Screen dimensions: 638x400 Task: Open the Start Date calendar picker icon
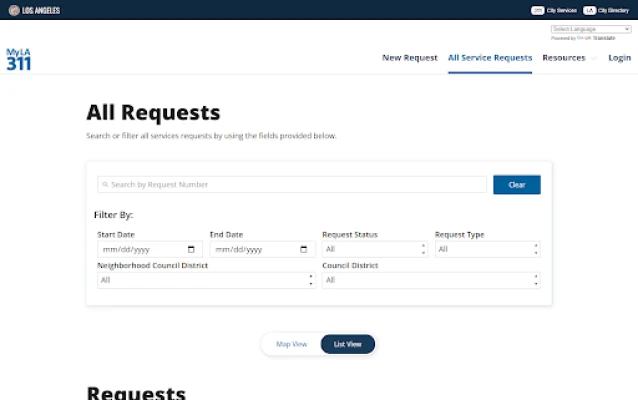[x=191, y=249]
